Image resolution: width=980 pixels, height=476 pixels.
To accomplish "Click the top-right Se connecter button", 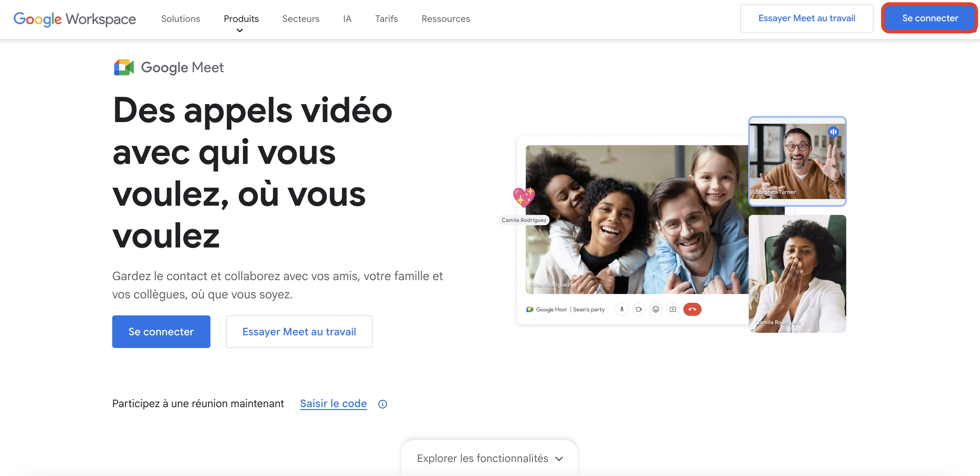I will pos(930,18).
